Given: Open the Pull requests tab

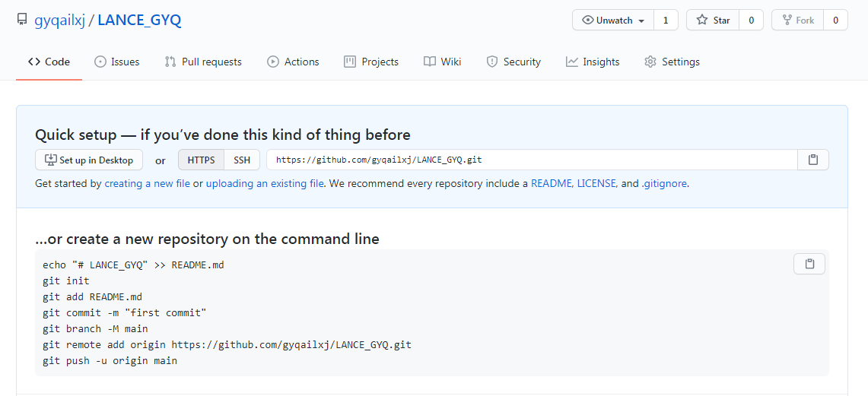Looking at the screenshot, I should click(x=203, y=62).
